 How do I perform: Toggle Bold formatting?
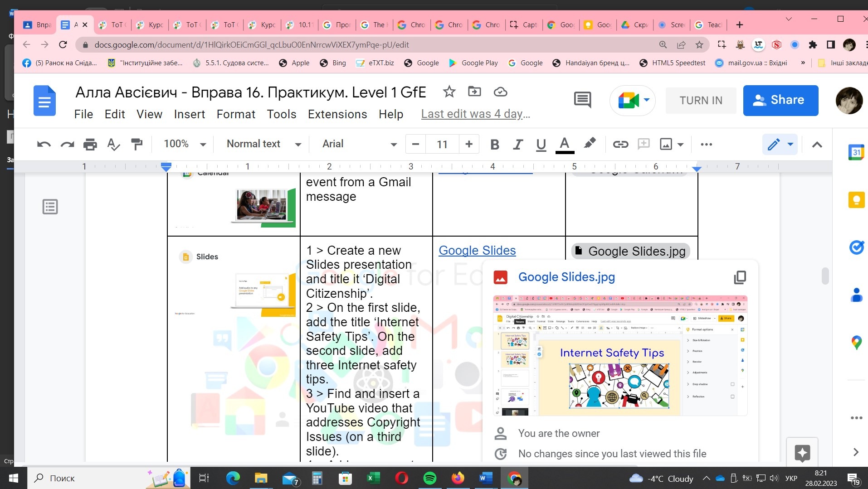tap(495, 144)
